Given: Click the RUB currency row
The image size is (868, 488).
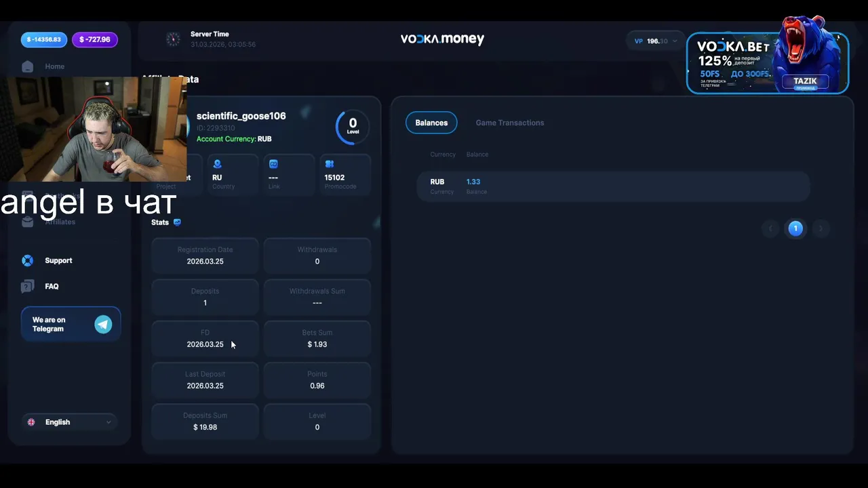Looking at the screenshot, I should click(x=613, y=186).
